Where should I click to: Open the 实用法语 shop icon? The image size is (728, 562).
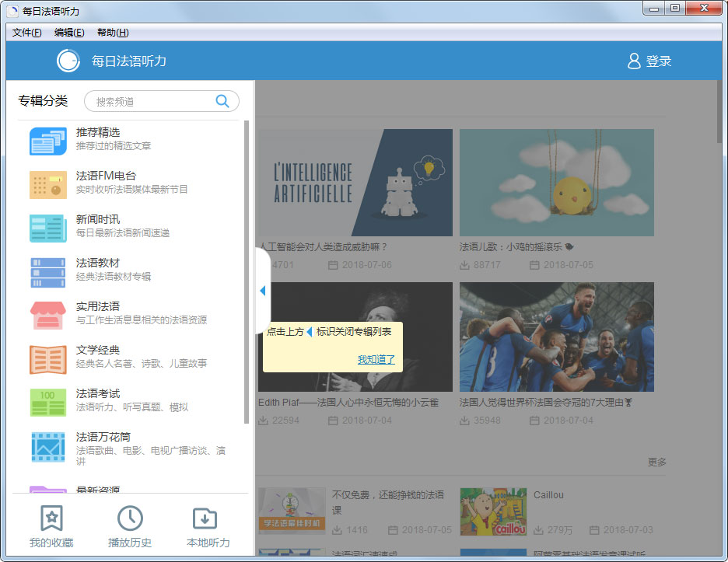pyautogui.click(x=48, y=316)
